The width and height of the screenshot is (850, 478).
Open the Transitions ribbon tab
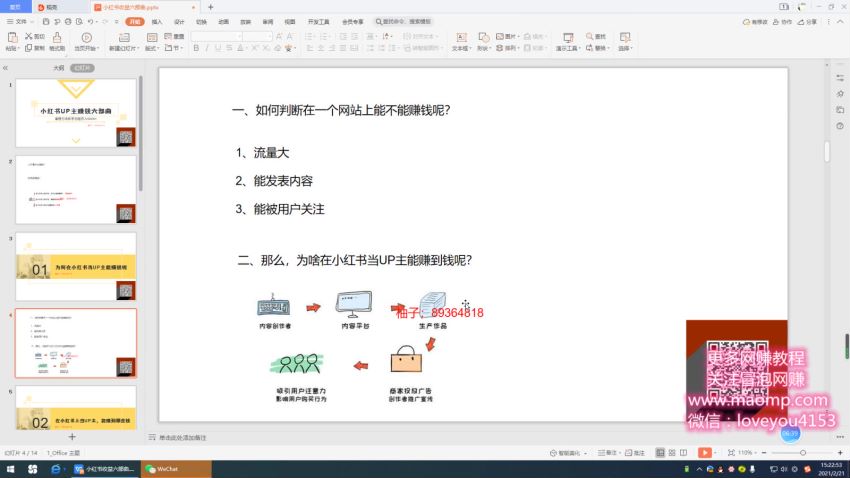pos(202,22)
